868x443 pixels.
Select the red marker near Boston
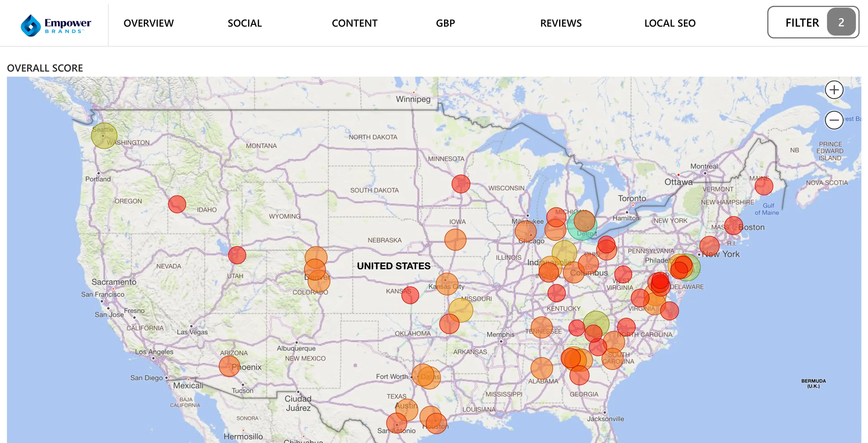point(734,225)
